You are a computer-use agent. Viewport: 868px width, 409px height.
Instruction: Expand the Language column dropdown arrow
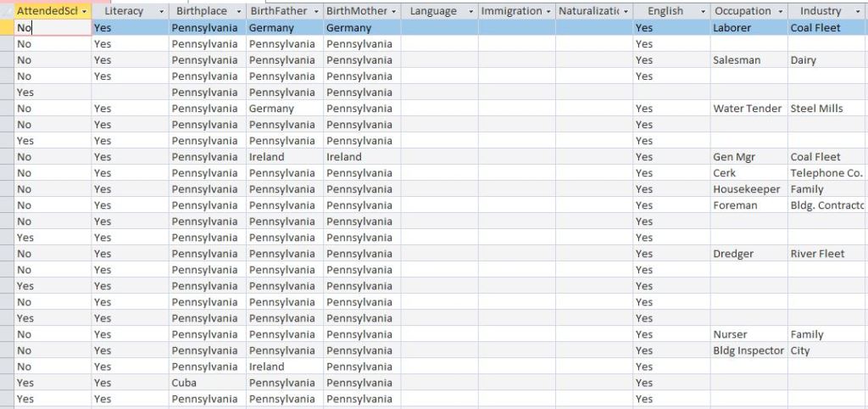470,12
